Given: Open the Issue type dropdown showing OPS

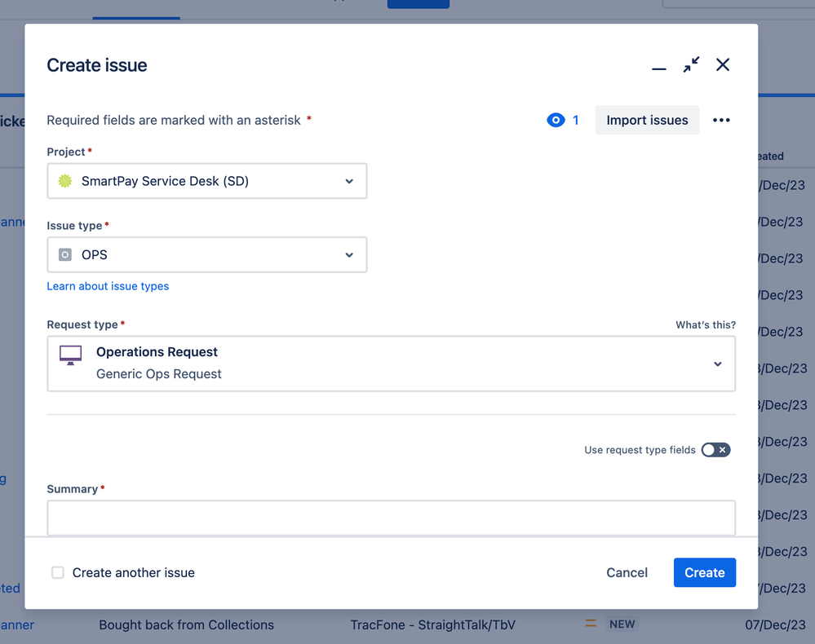Looking at the screenshot, I should [207, 255].
